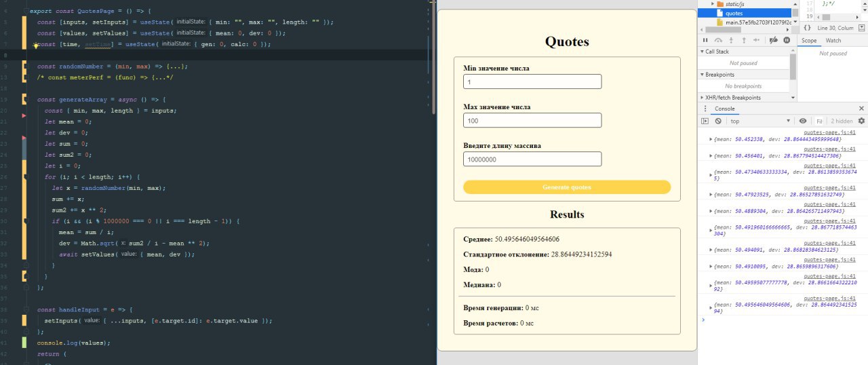Expand the log object with mean 50.456401

click(x=711, y=156)
